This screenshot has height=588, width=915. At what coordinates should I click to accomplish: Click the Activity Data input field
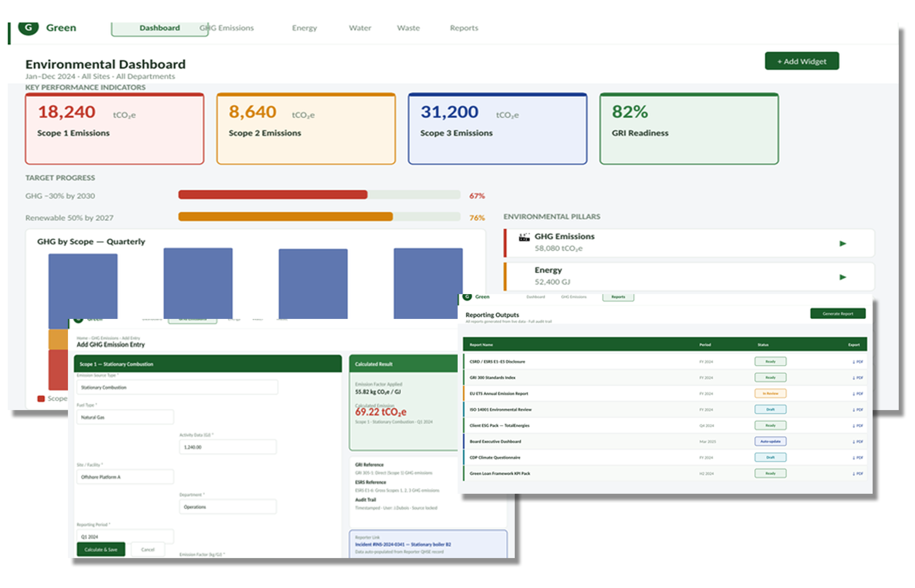pos(227,447)
